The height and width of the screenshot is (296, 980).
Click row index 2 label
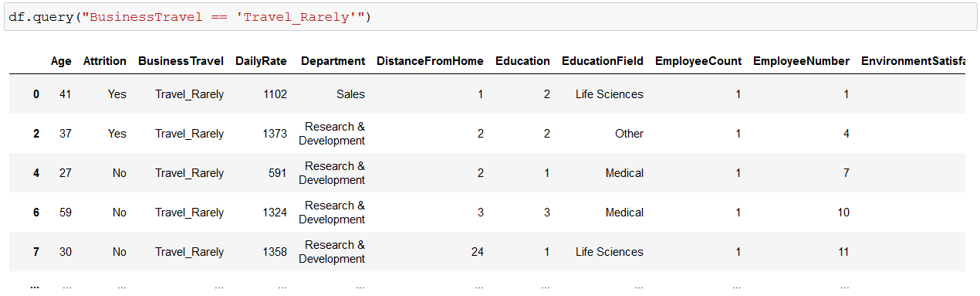tap(36, 134)
